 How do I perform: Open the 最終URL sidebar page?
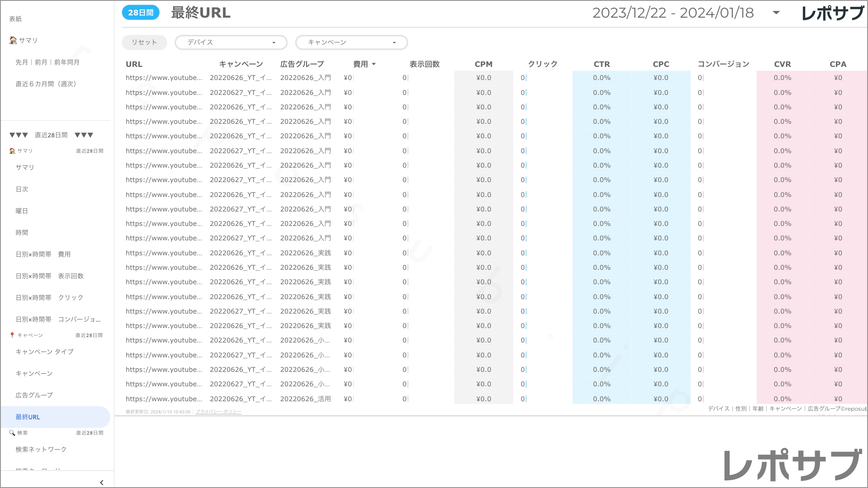28,417
